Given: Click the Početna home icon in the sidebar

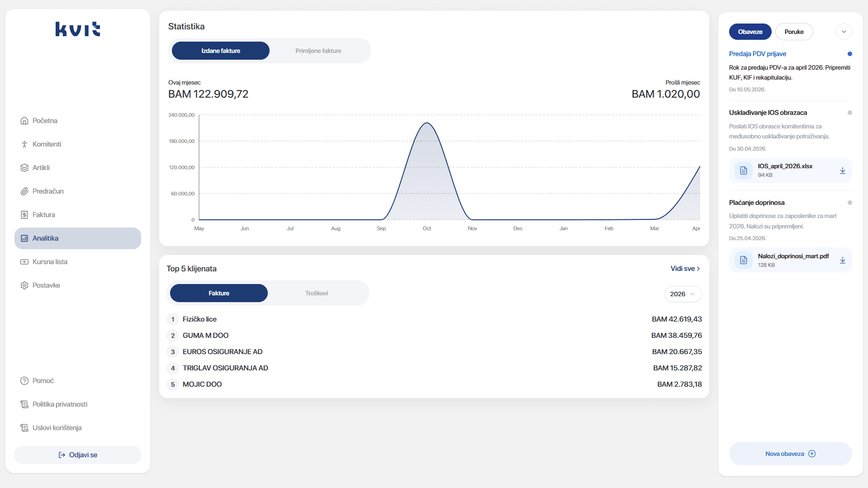Looking at the screenshot, I should [x=24, y=121].
